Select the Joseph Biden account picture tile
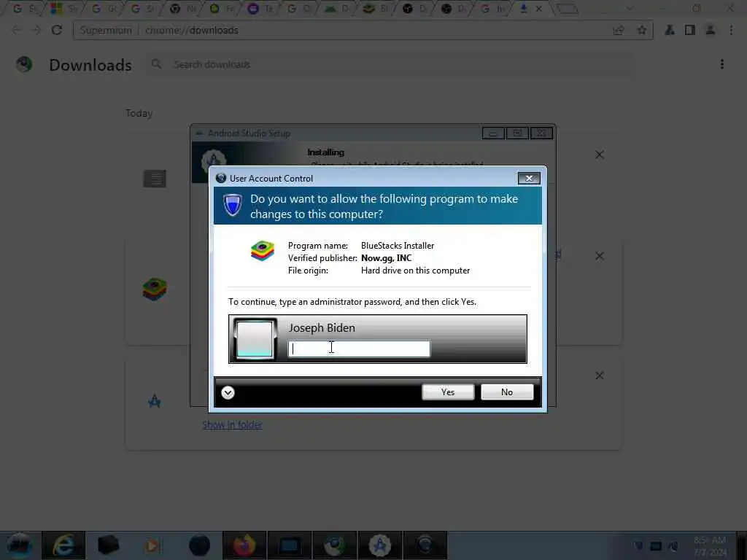 coord(255,338)
